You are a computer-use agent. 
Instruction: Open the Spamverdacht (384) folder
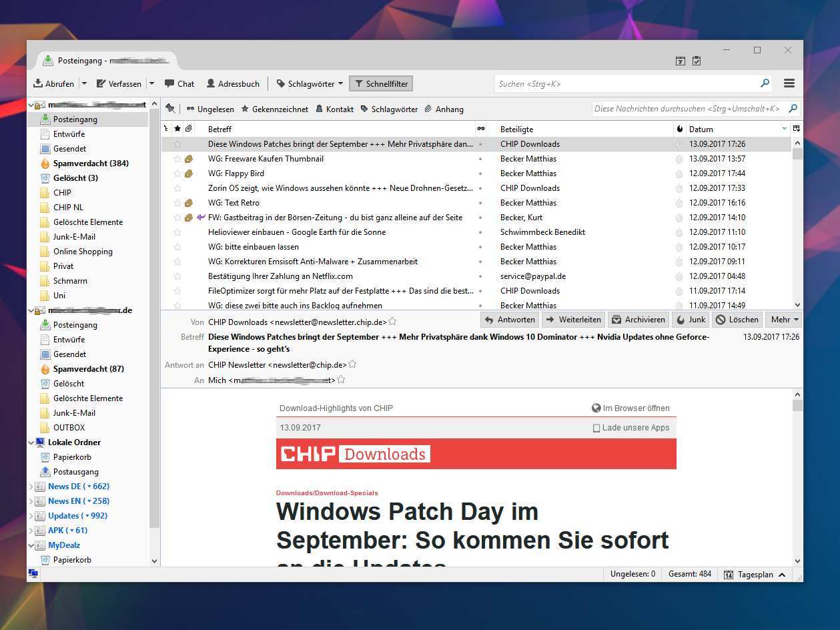(91, 164)
